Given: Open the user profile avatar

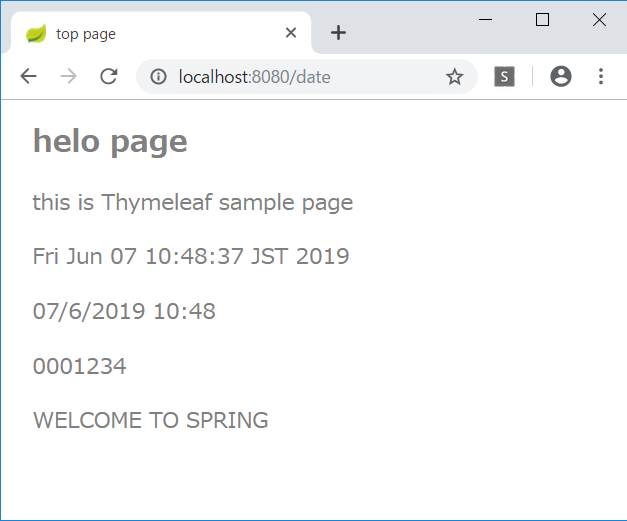Looking at the screenshot, I should (x=561, y=77).
